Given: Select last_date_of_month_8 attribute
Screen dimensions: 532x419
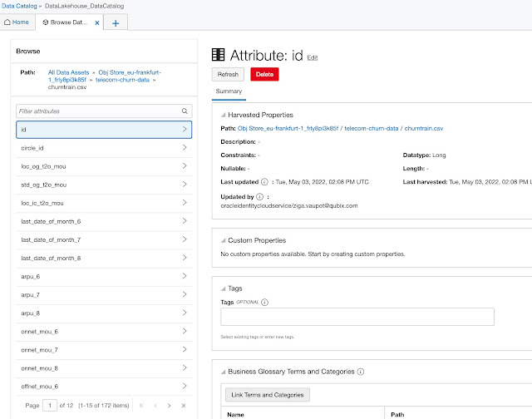Looking at the screenshot, I should (x=104, y=258).
